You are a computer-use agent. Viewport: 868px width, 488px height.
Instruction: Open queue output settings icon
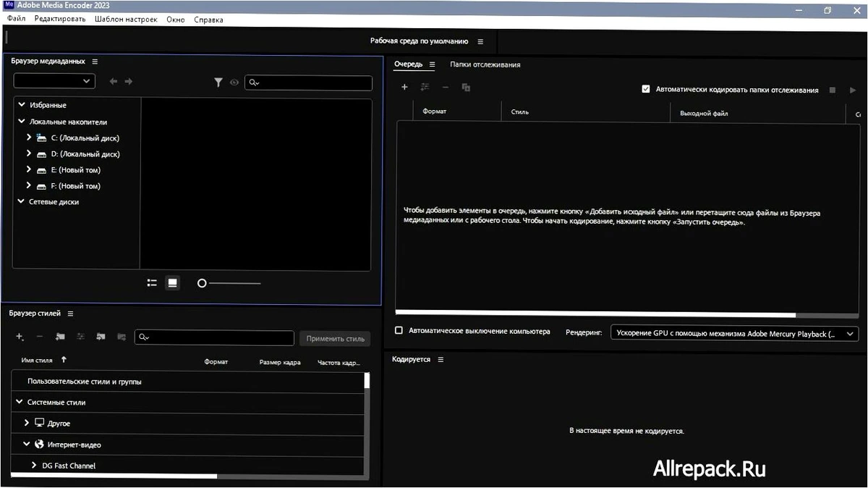425,87
